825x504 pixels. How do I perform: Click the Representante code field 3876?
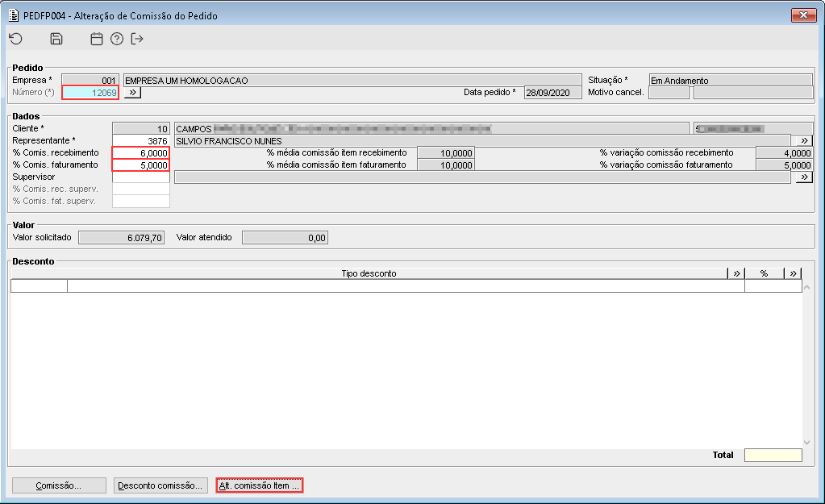pos(140,140)
